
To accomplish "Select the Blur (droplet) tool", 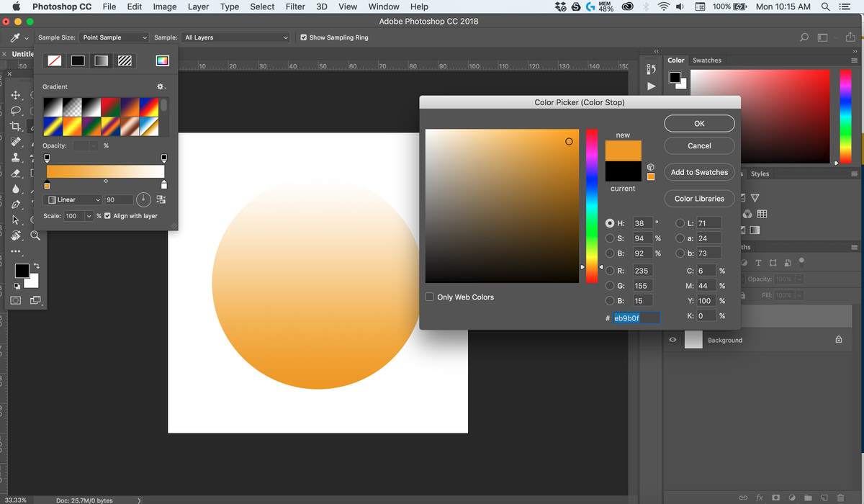I will pos(16,189).
